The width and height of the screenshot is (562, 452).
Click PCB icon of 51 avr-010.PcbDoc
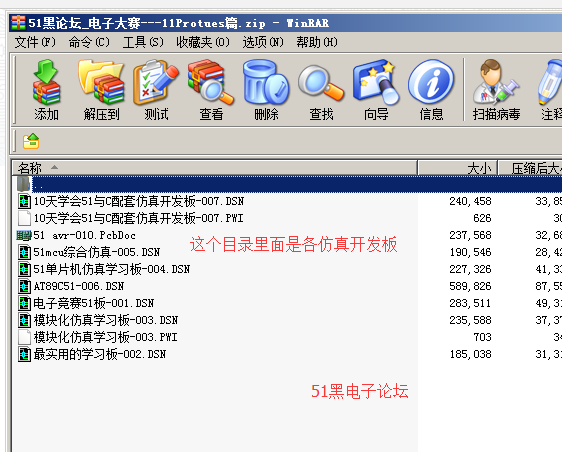pos(24,235)
